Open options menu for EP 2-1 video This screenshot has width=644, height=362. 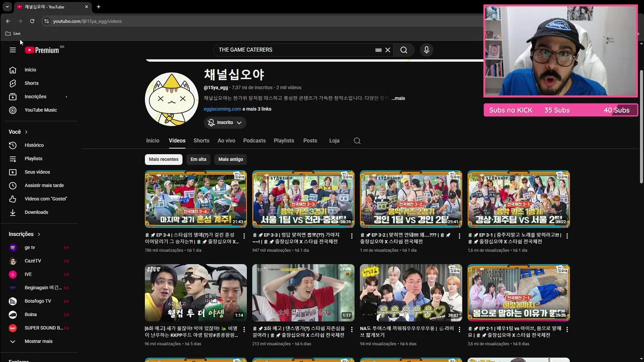coord(567,329)
